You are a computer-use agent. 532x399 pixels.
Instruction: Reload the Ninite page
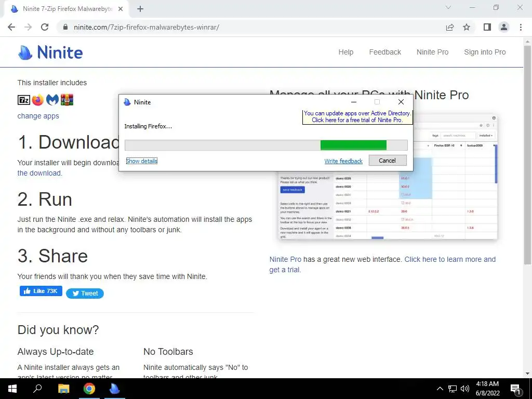(x=45, y=27)
